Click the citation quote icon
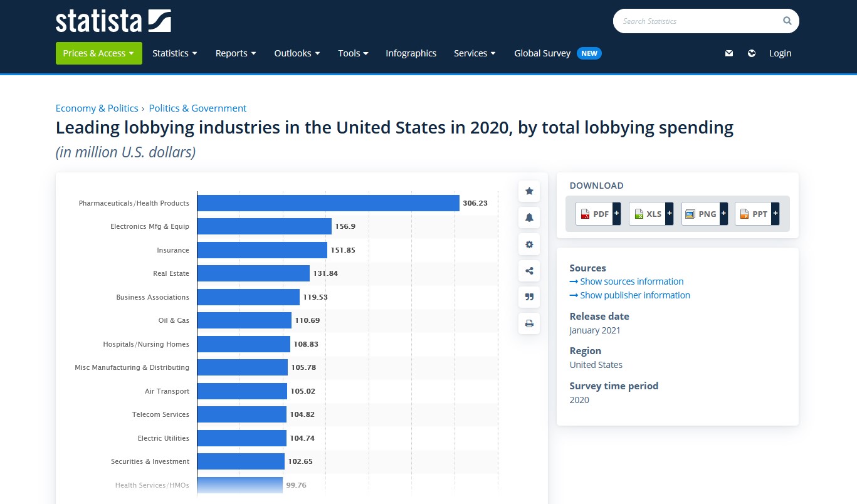Viewport: 857px width, 504px height. (529, 297)
